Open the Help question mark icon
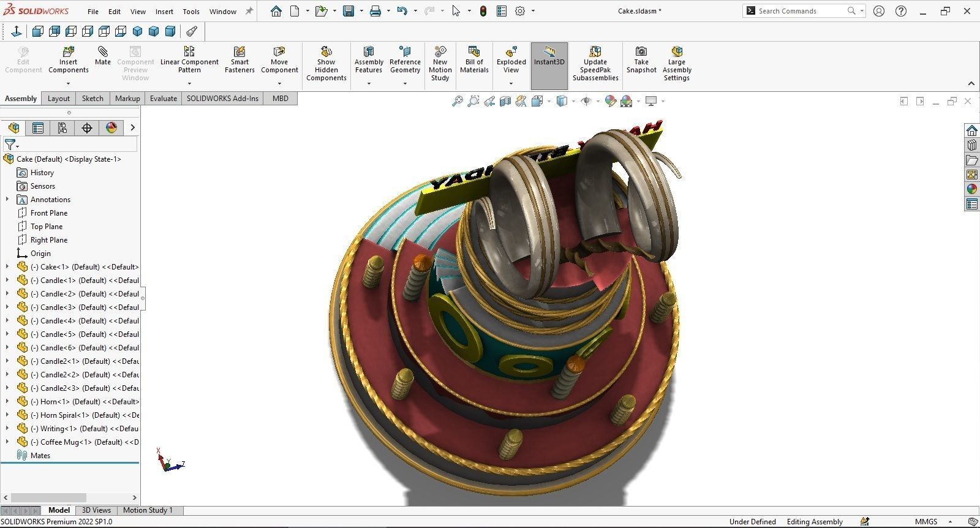Image resolution: width=980 pixels, height=528 pixels. [x=900, y=11]
